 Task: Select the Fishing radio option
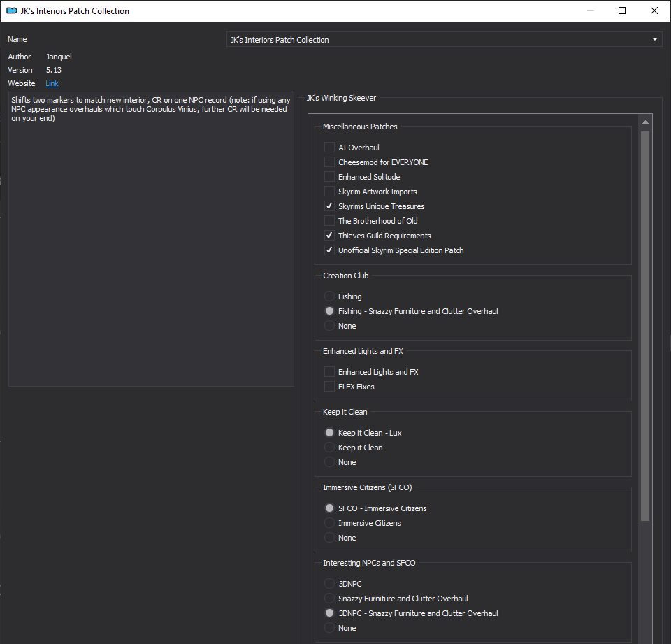click(x=329, y=296)
